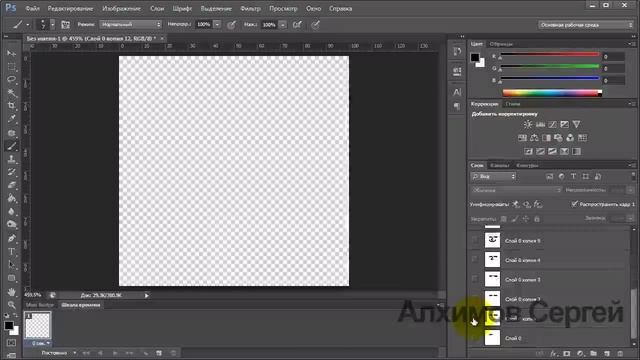640x360 pixels.
Task: Switch to the Каналы tab
Action: 500,165
